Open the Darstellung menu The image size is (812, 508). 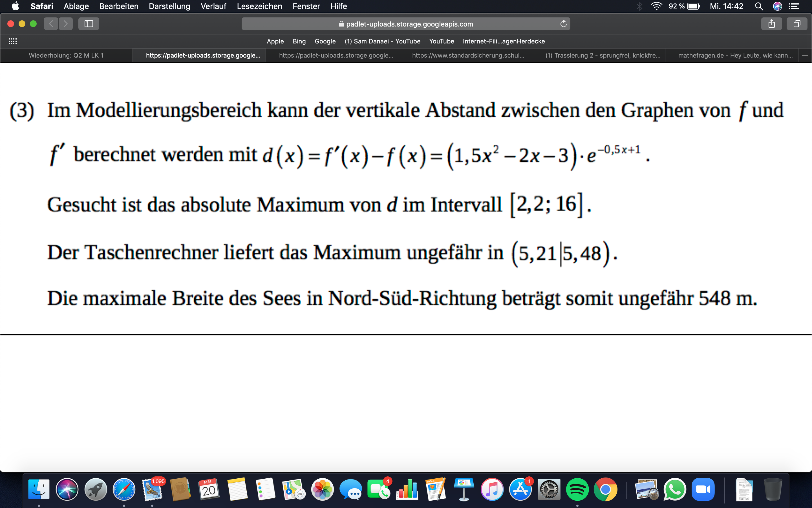coord(169,6)
